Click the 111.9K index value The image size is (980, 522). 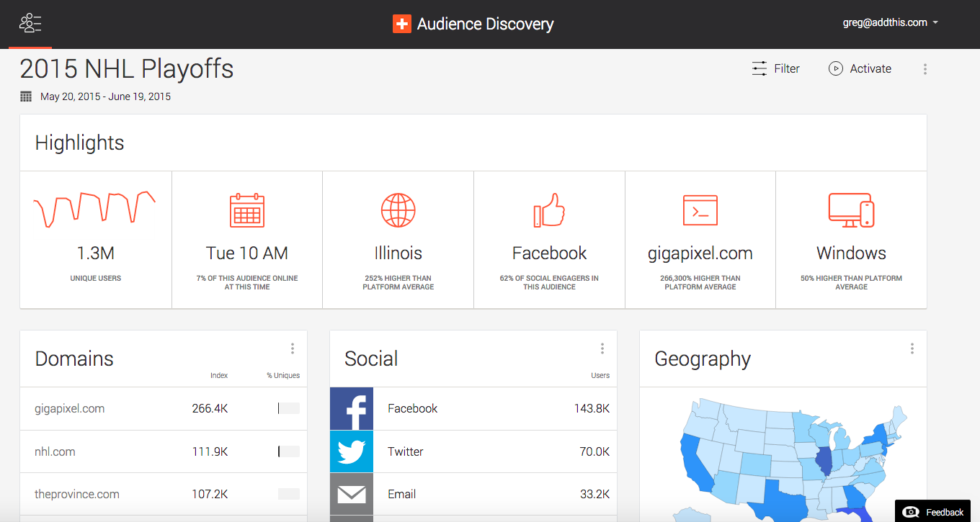[x=210, y=451]
